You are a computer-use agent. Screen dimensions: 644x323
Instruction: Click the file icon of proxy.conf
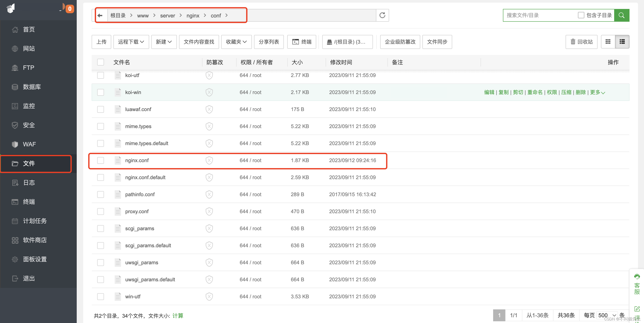tap(118, 212)
